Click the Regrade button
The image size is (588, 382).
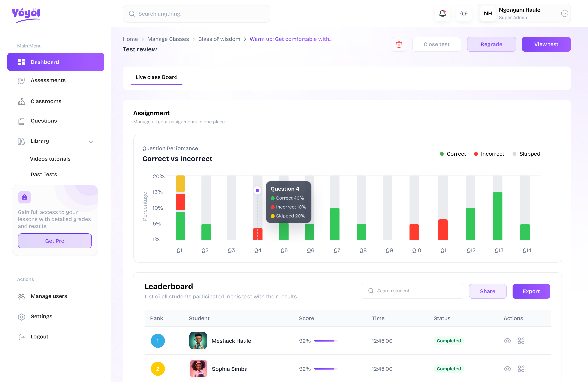tap(491, 44)
